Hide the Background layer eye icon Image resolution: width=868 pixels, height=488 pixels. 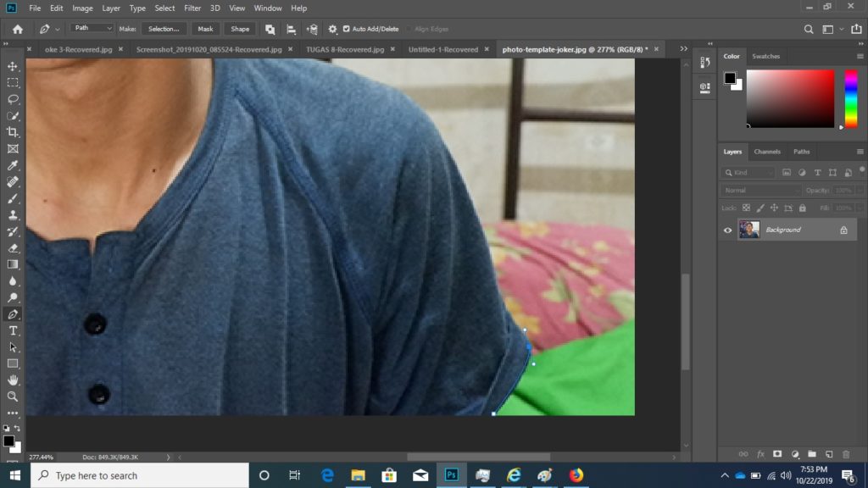click(728, 230)
